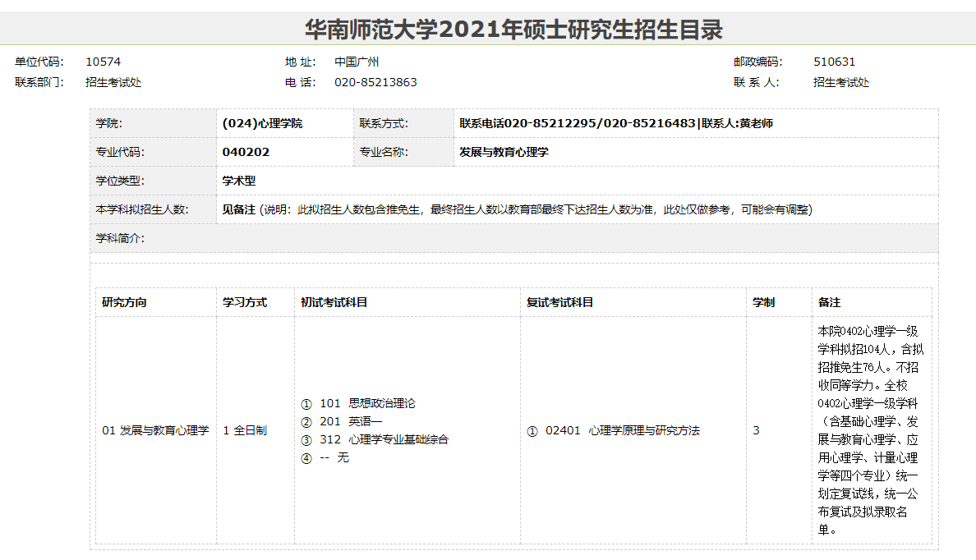Click the 学制 column header

tap(779, 302)
